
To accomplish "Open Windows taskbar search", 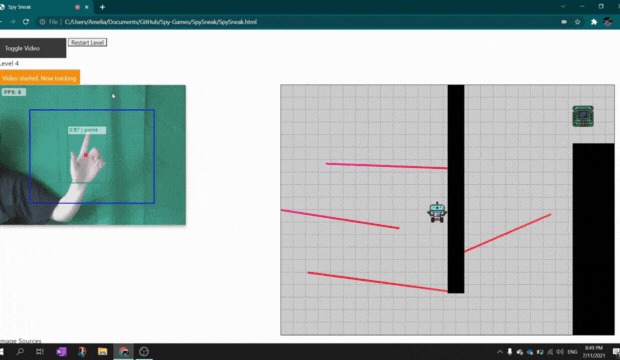I will [x=20, y=351].
